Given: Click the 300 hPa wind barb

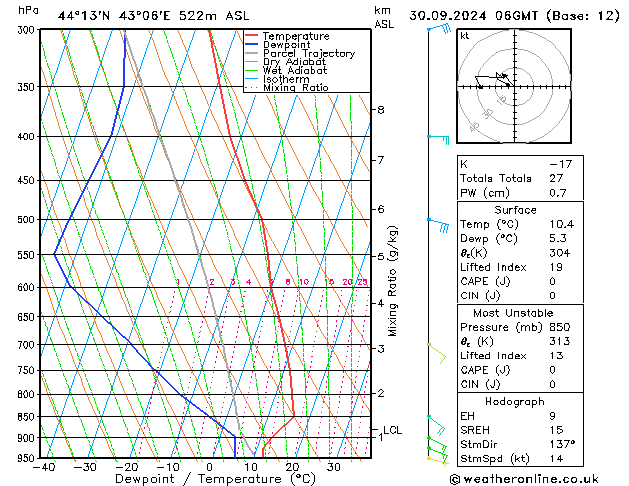Looking at the screenshot, I should tap(439, 28).
